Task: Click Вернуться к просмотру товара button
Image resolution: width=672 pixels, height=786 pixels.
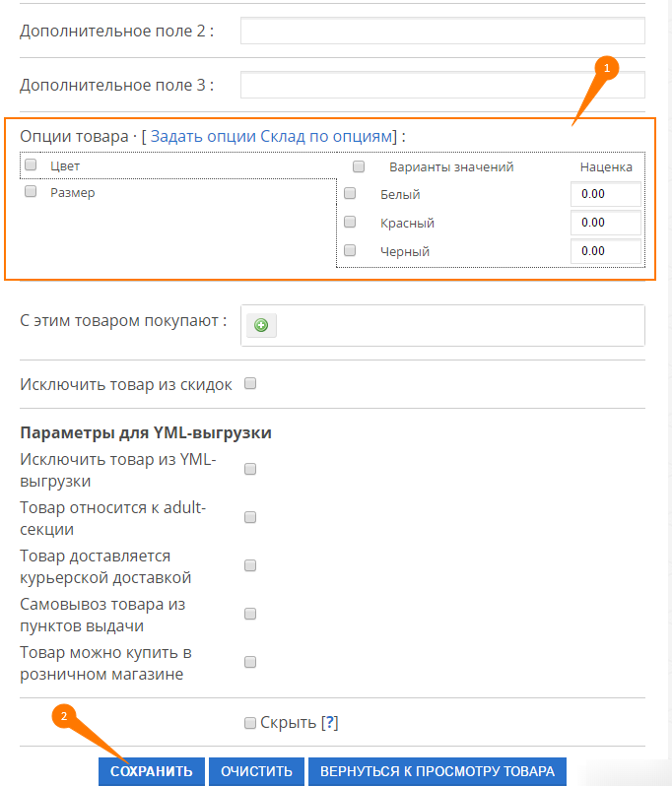Action: point(437,771)
